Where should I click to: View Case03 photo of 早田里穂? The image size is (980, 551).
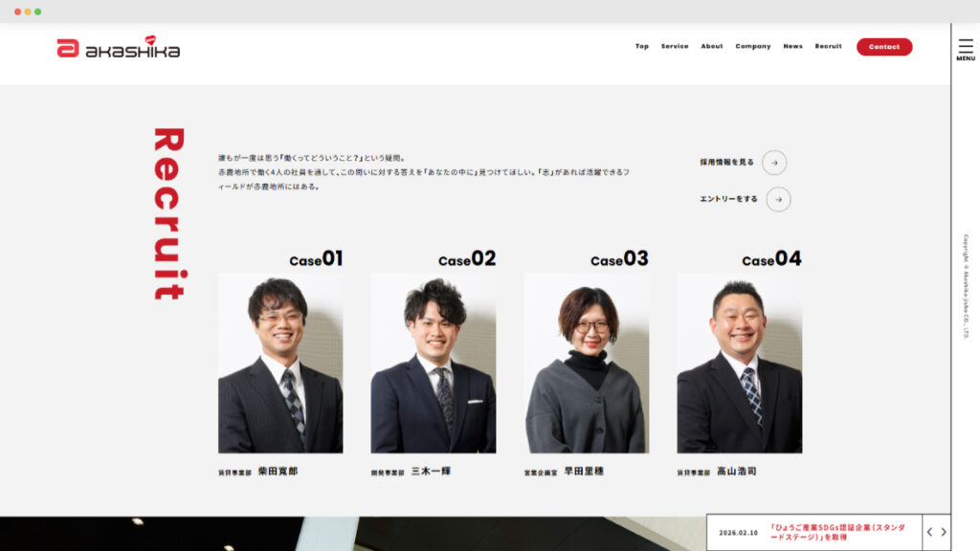[x=586, y=363]
